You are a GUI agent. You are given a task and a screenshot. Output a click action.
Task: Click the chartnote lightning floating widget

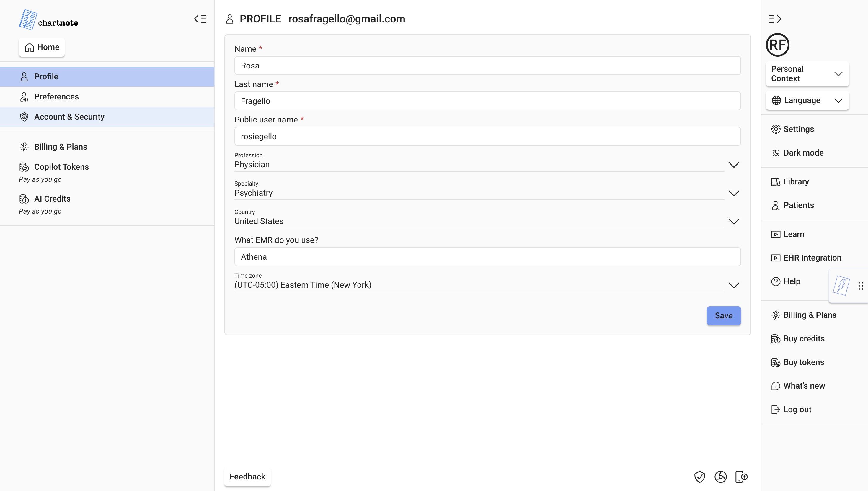pos(841,286)
